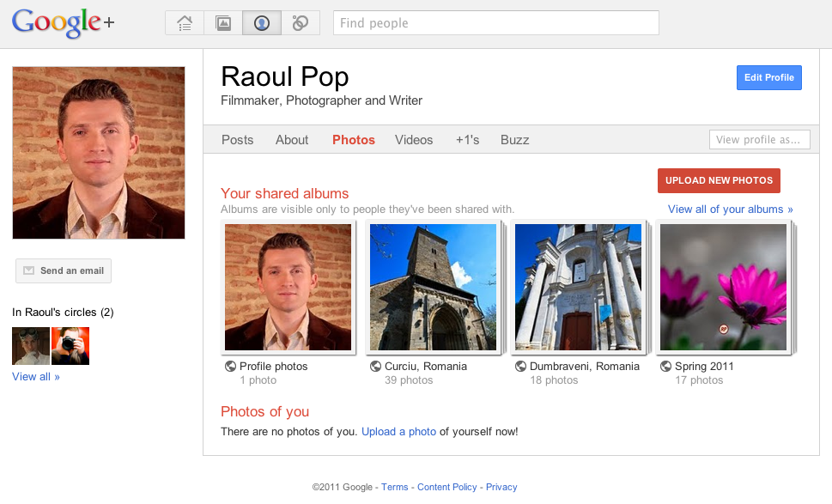Select the Profile icon in top toolbar
Screen dimensions: 832x504
click(x=262, y=23)
